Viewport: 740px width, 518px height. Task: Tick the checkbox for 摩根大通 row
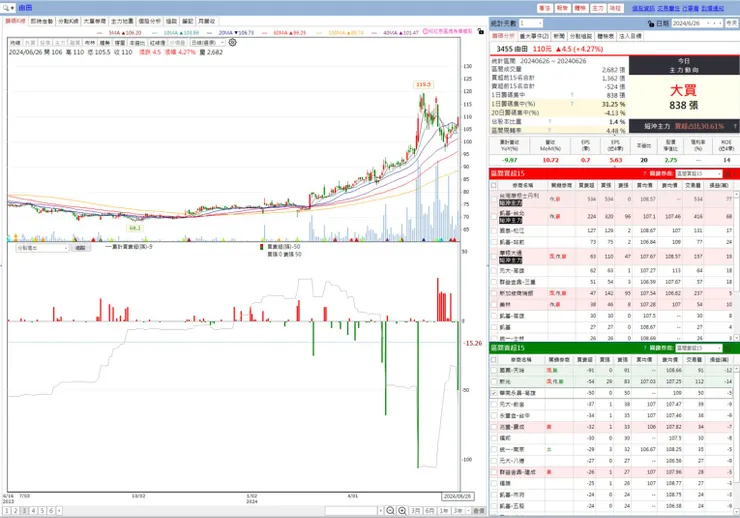pyautogui.click(x=494, y=257)
